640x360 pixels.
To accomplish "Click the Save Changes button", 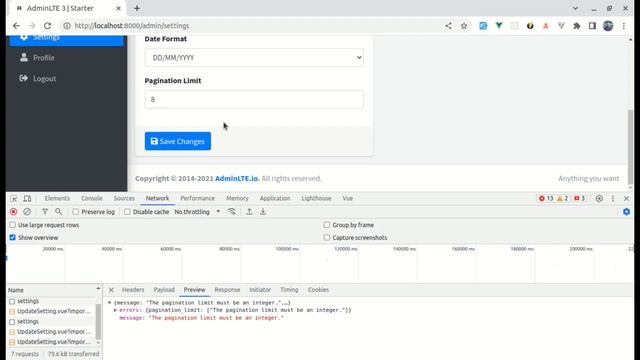I will click(178, 141).
